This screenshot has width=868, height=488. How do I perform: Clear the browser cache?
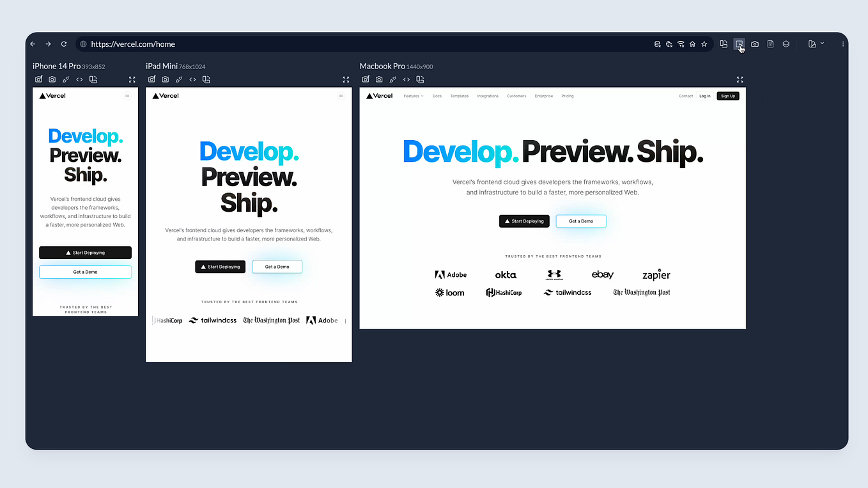pos(657,43)
